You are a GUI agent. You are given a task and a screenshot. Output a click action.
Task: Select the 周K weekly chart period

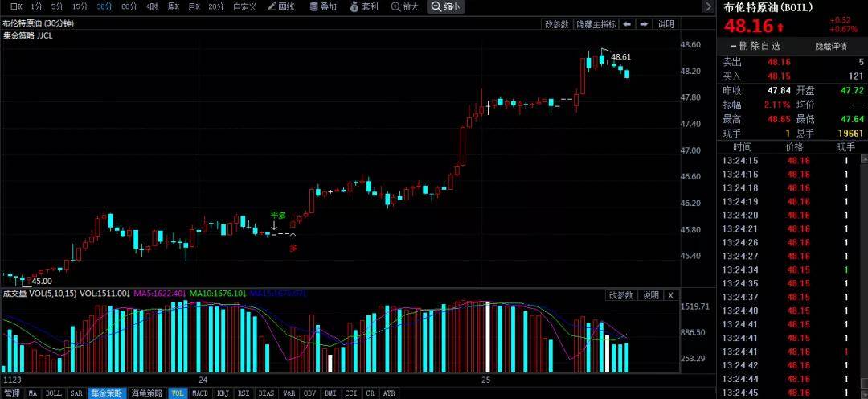click(x=174, y=6)
